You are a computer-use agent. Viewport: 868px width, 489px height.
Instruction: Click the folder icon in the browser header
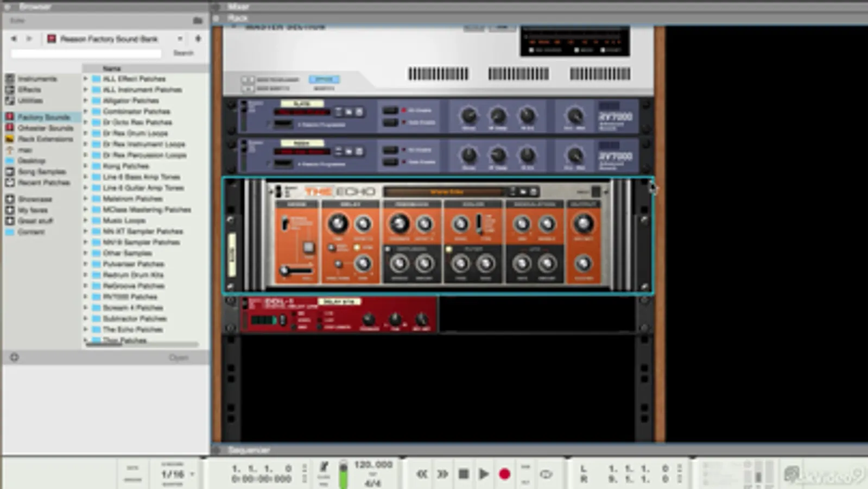198,21
